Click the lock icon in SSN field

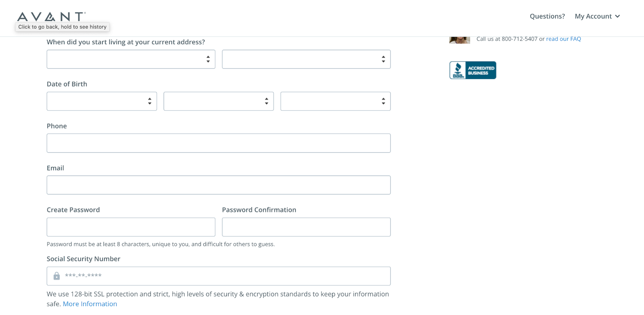(x=57, y=276)
